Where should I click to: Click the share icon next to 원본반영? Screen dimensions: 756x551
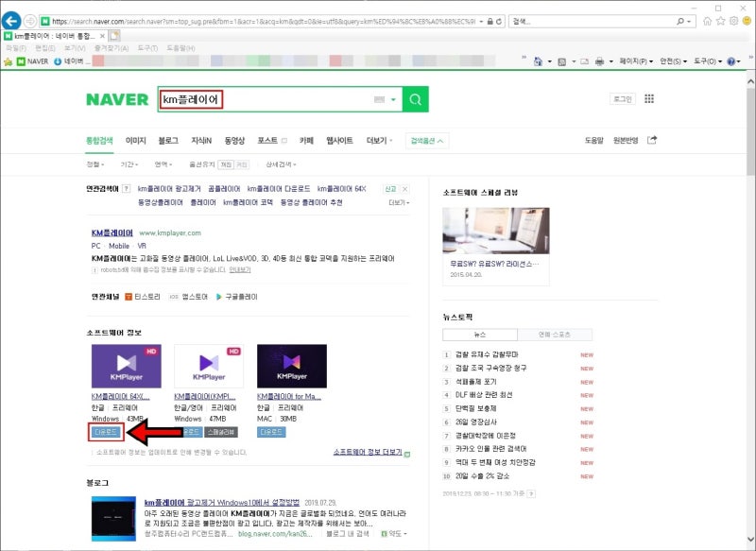652,140
